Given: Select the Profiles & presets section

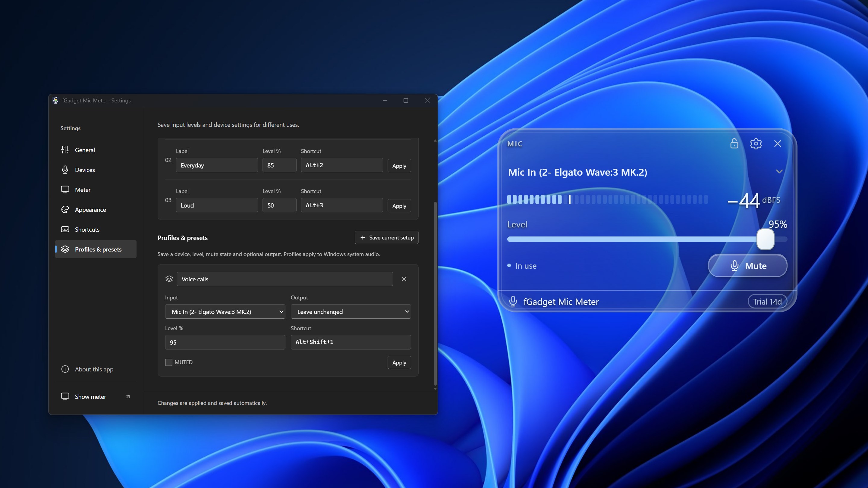Looking at the screenshot, I should coord(96,249).
